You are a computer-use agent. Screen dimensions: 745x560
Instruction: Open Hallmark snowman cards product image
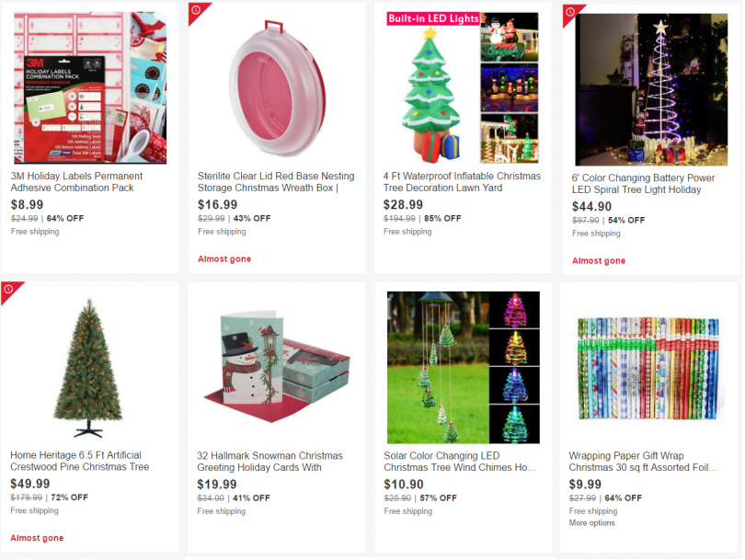[277, 368]
